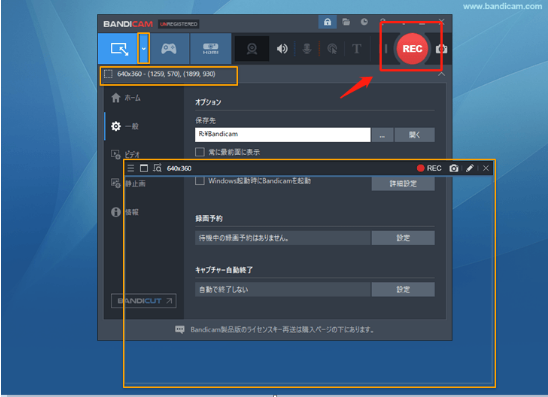548x397 pixels.
Task: Select the rectangle screen recording mode
Action: pos(119,49)
